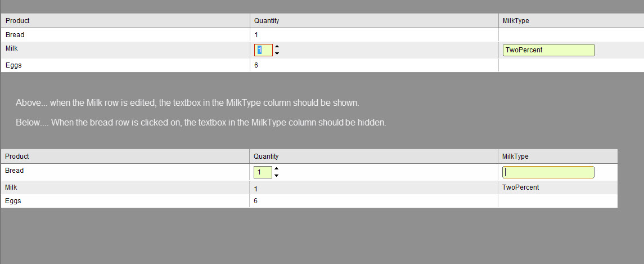Sort by Product header in the lower grid

(17, 156)
